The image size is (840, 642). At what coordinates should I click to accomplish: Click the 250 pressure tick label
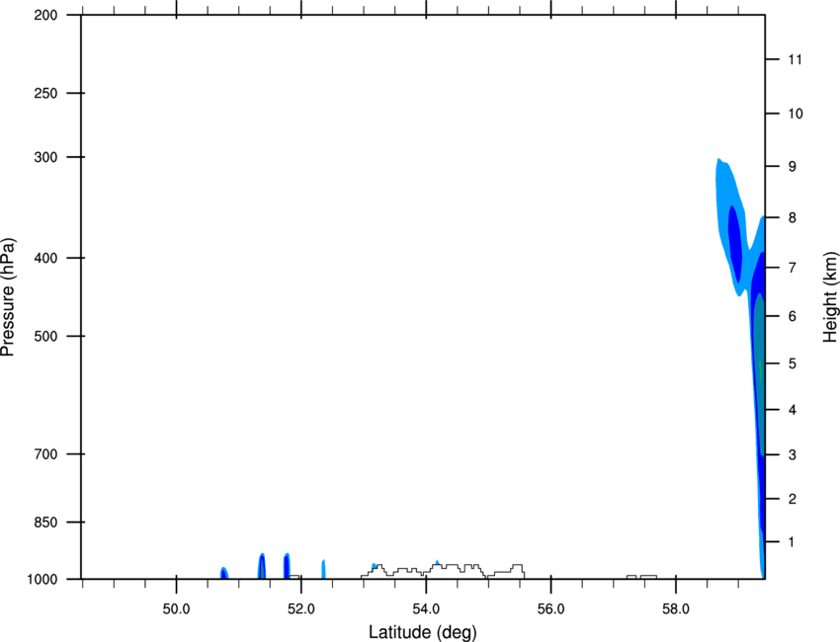(45, 93)
